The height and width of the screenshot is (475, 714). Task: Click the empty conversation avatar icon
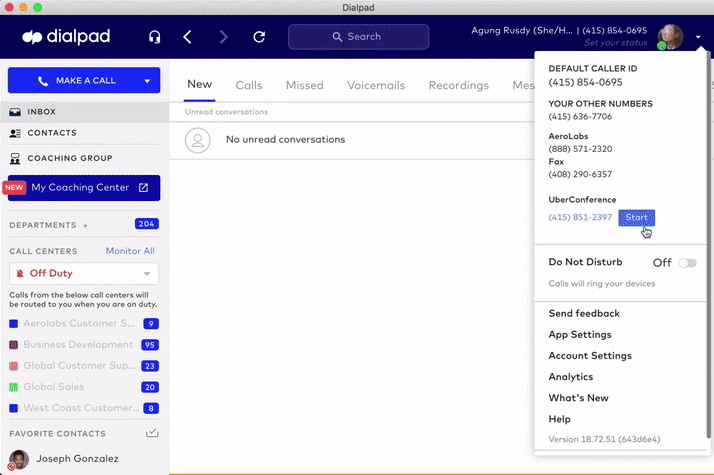tap(198, 140)
